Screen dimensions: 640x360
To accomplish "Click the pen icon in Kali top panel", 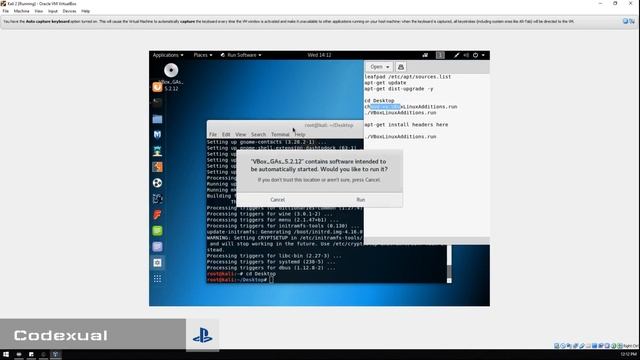I will pos(456,55).
